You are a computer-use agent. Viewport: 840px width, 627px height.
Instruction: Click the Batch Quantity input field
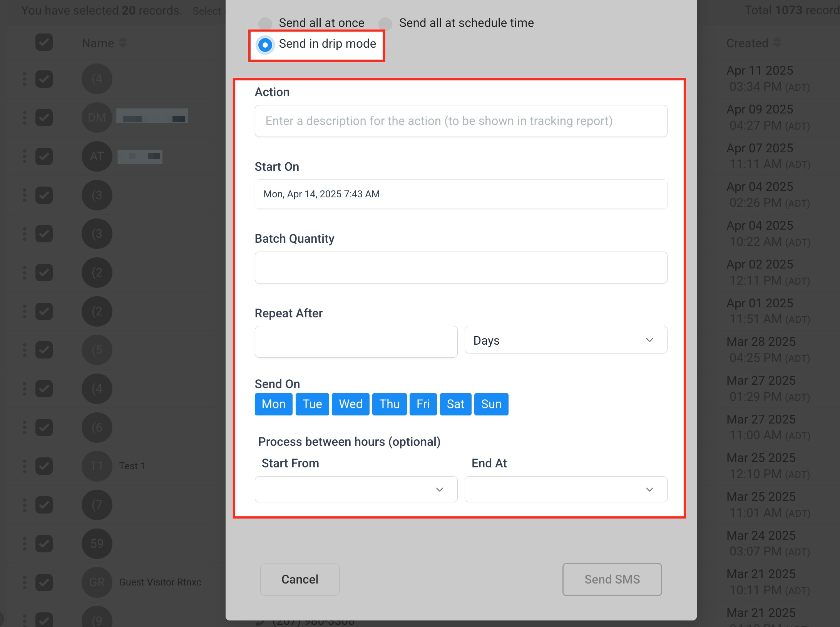[461, 268]
